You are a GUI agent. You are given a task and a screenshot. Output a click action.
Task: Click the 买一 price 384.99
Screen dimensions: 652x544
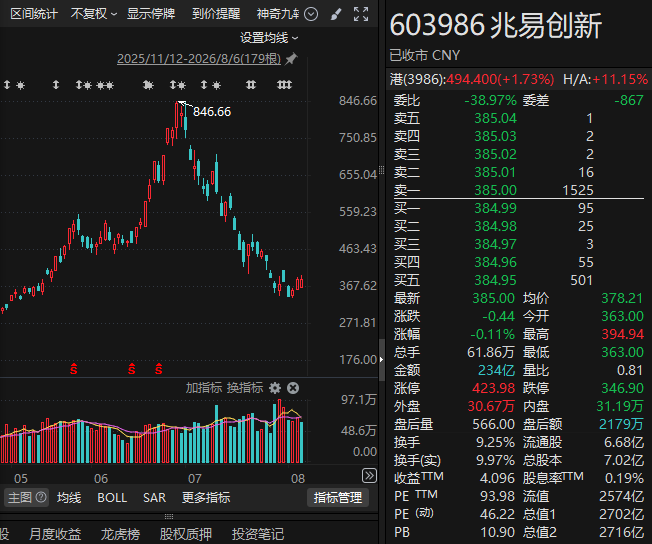pyautogui.click(x=495, y=208)
